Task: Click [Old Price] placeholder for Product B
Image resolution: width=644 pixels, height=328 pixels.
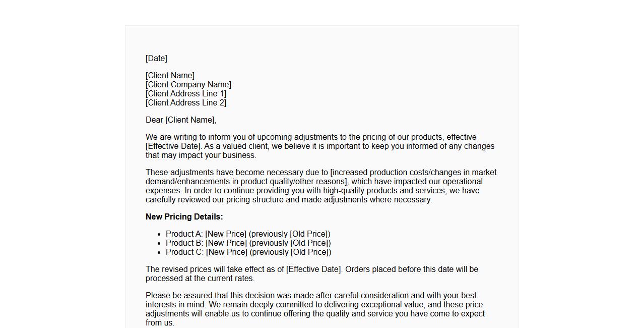Action: [x=309, y=243]
